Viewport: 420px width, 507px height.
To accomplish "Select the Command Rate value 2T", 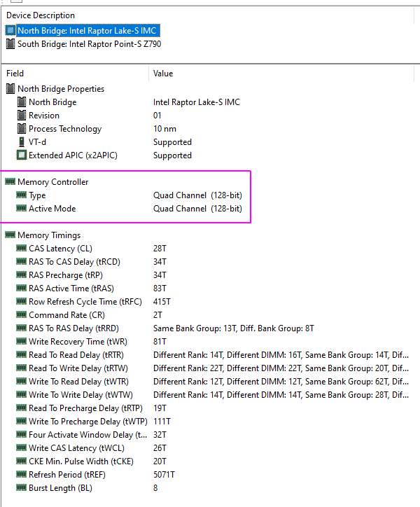I will click(x=157, y=315).
